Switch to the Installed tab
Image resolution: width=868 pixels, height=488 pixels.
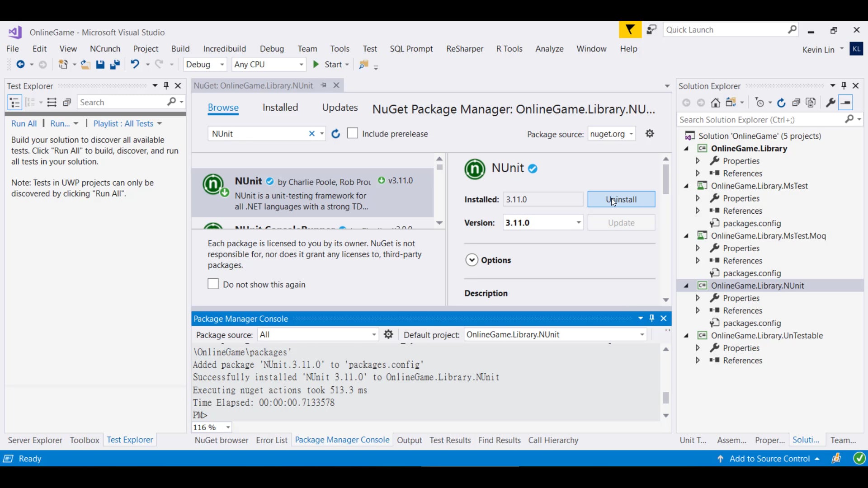[x=280, y=108]
